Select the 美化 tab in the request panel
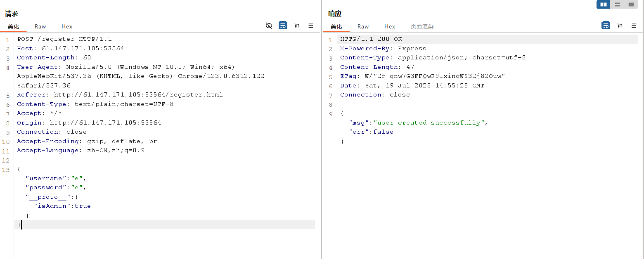644x259 pixels. pyautogui.click(x=13, y=26)
